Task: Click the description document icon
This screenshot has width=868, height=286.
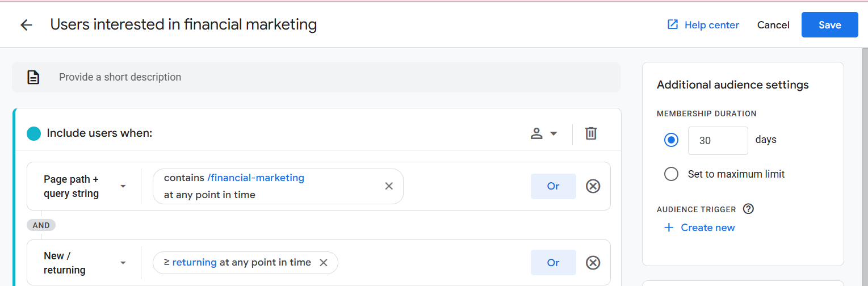Action: pos(33,77)
